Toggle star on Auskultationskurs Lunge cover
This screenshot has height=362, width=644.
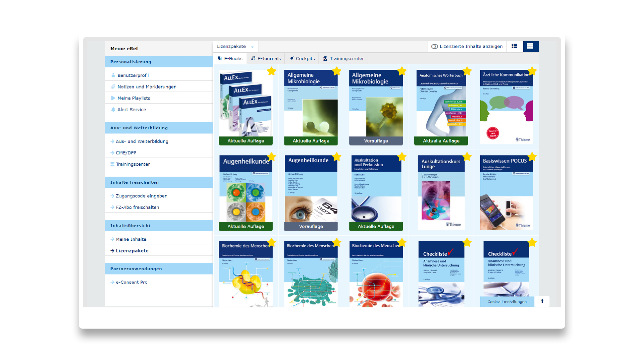pyautogui.click(x=467, y=157)
